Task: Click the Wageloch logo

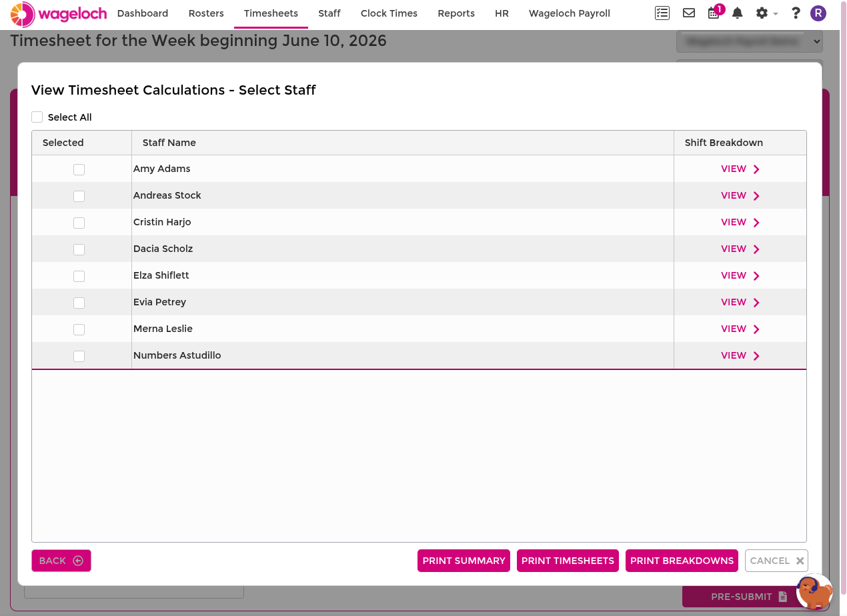Action: [x=59, y=13]
